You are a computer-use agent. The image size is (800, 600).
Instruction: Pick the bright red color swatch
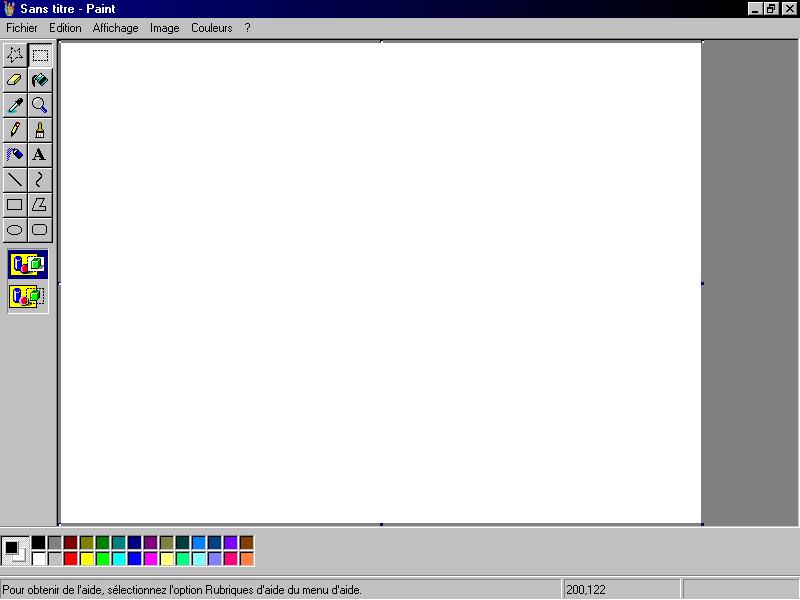click(x=70, y=558)
